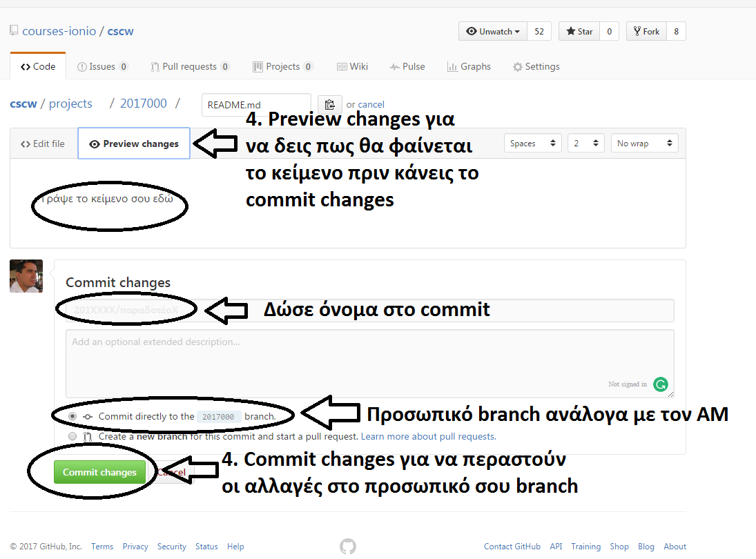Copy file path using the clipboard icon
The width and height of the screenshot is (756, 559).
pyautogui.click(x=330, y=105)
